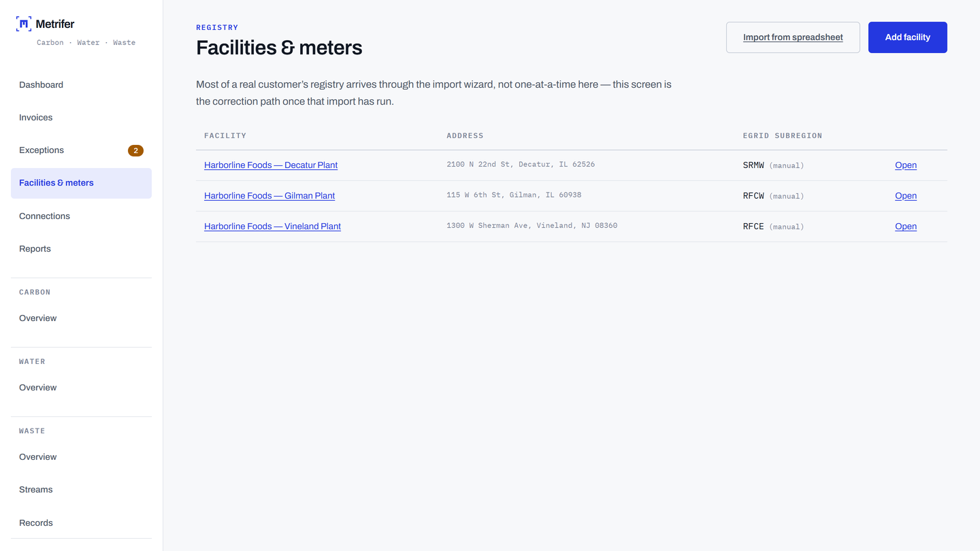Navigate to Connections

pos(81,216)
